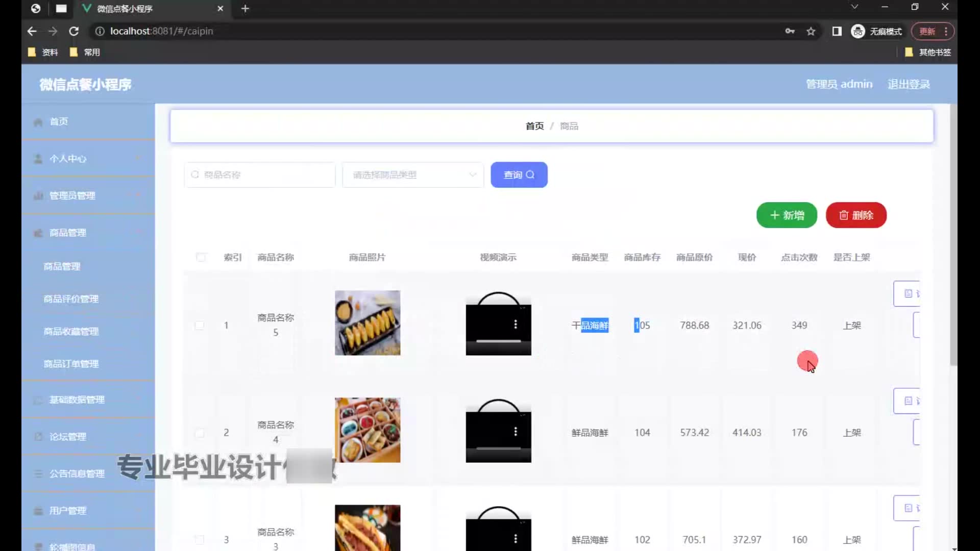Click the details button in row 1
The height and width of the screenshot is (551, 980).
coord(907,294)
